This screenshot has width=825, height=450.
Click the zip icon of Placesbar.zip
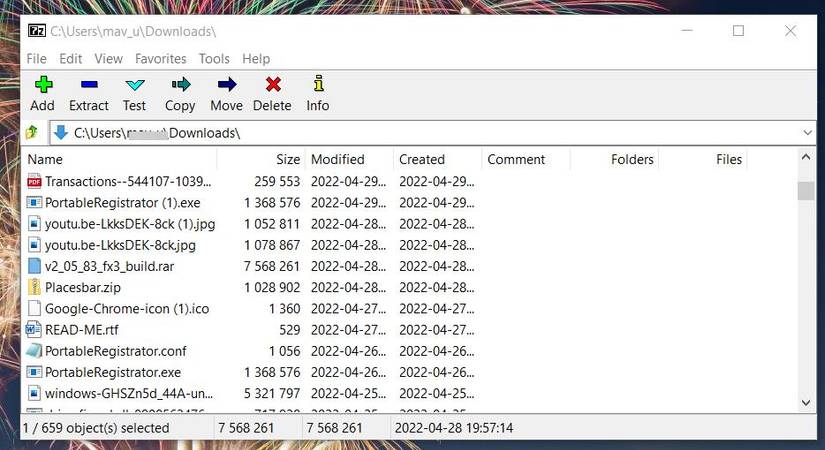34,287
